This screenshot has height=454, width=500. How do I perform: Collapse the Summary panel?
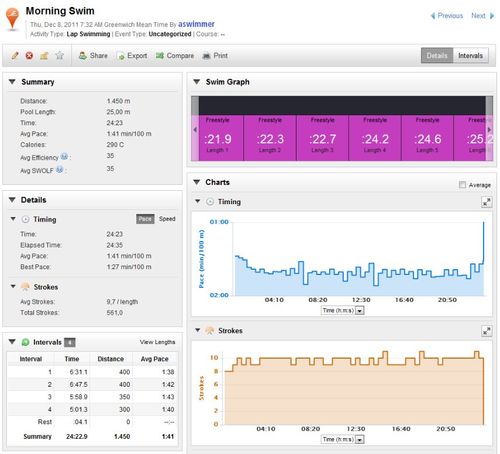point(12,82)
